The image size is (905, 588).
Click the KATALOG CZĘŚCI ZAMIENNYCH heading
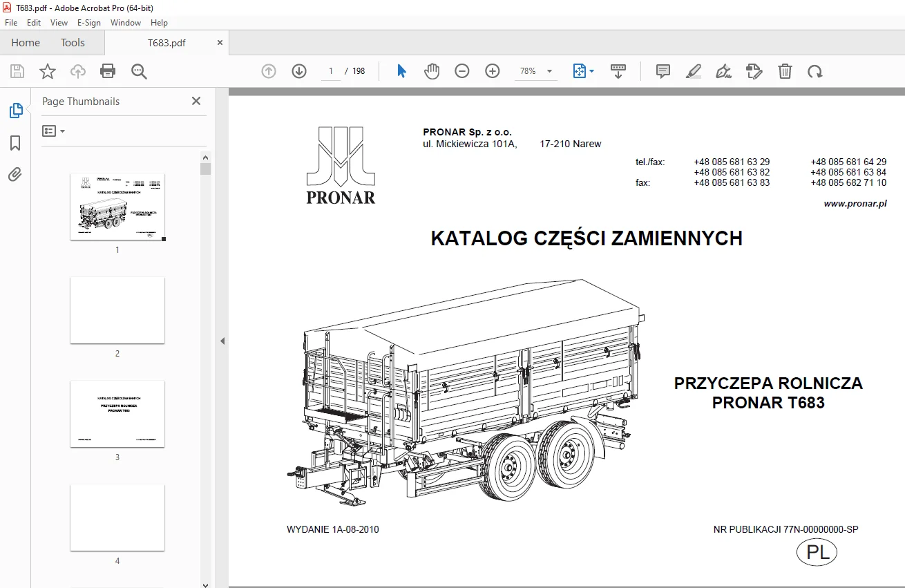coord(587,238)
